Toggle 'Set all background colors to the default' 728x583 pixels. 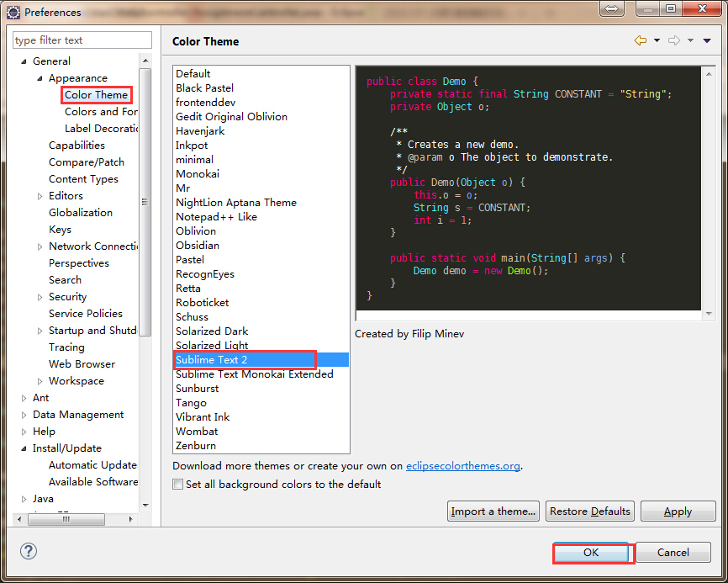point(178,484)
